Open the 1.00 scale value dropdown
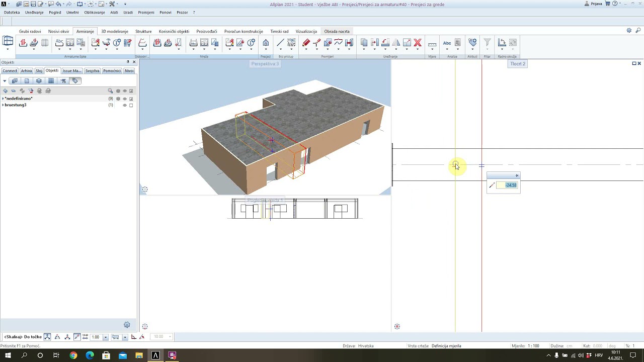Screen dimensions: 644x362 tap(106, 337)
